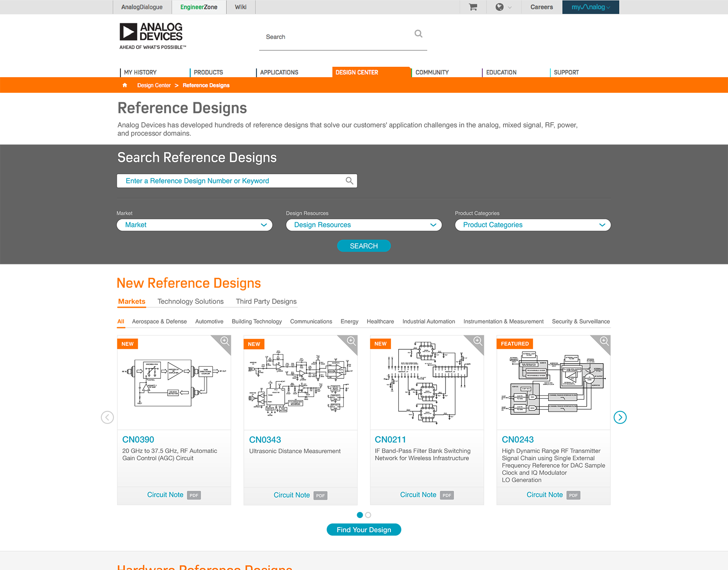Select the first carousel page dot
This screenshot has width=728, height=570.
pyautogui.click(x=360, y=515)
